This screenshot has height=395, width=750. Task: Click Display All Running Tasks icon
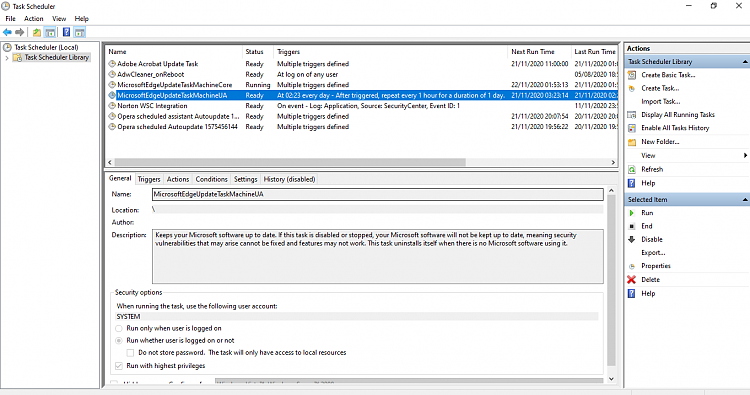632,115
